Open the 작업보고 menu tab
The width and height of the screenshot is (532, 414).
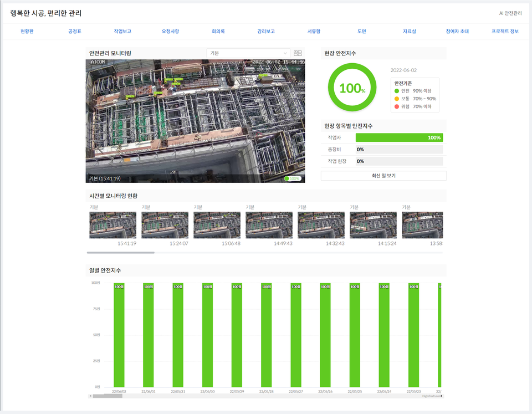tap(122, 31)
